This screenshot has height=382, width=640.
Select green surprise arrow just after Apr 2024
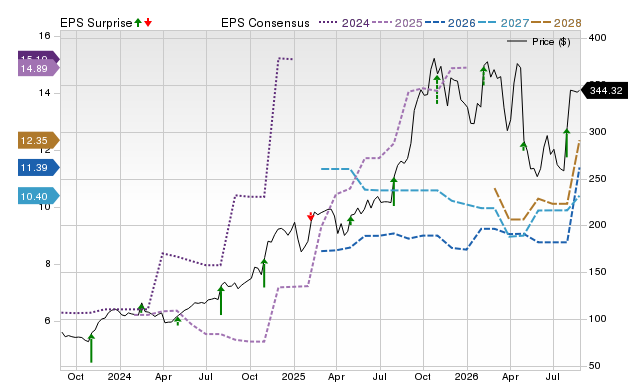point(178,321)
